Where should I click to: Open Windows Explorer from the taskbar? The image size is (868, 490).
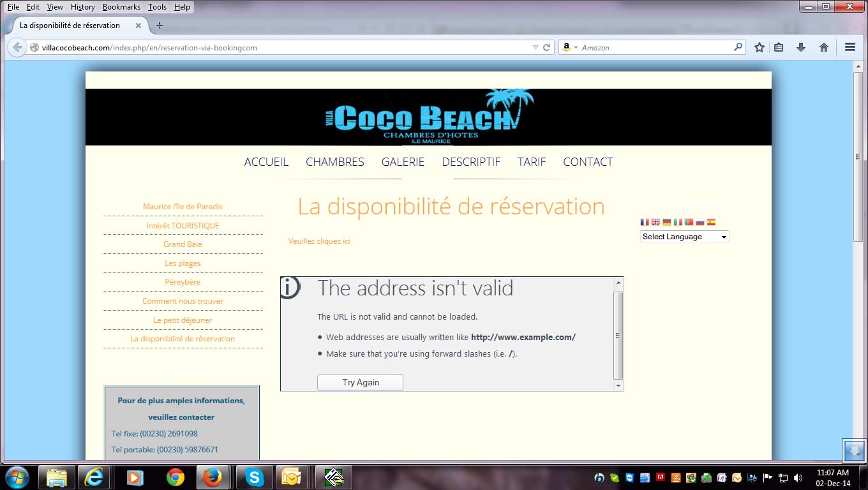click(56, 477)
